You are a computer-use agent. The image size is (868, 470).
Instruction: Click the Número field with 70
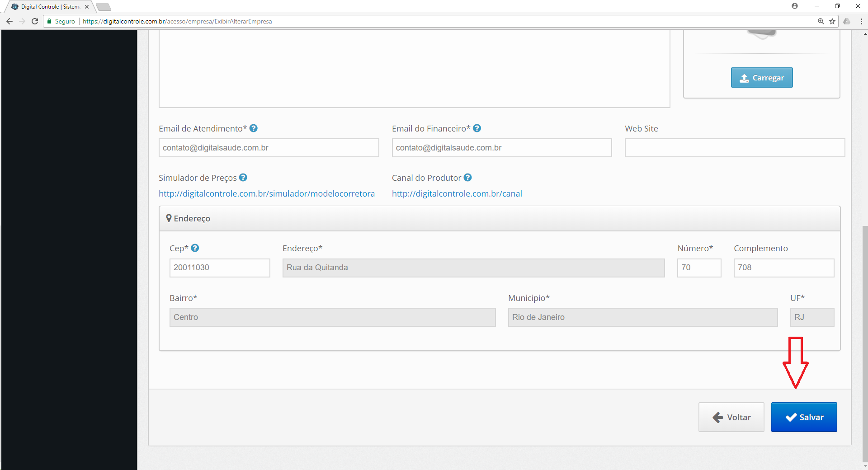[699, 268]
